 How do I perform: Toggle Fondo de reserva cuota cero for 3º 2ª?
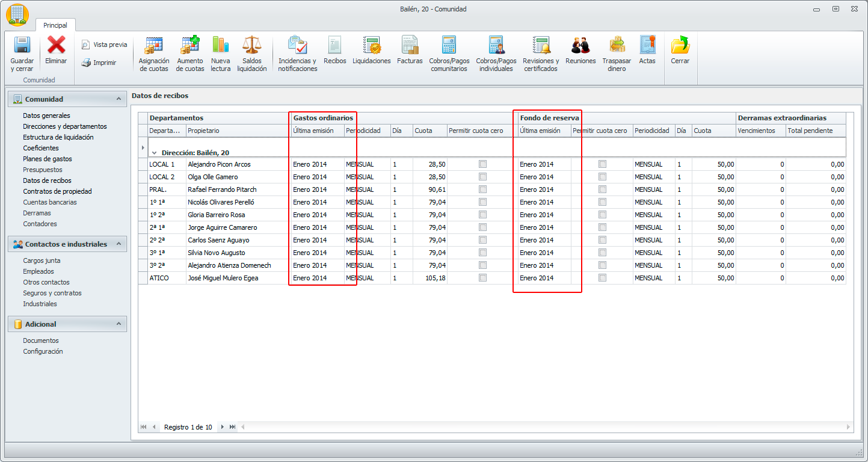click(602, 265)
